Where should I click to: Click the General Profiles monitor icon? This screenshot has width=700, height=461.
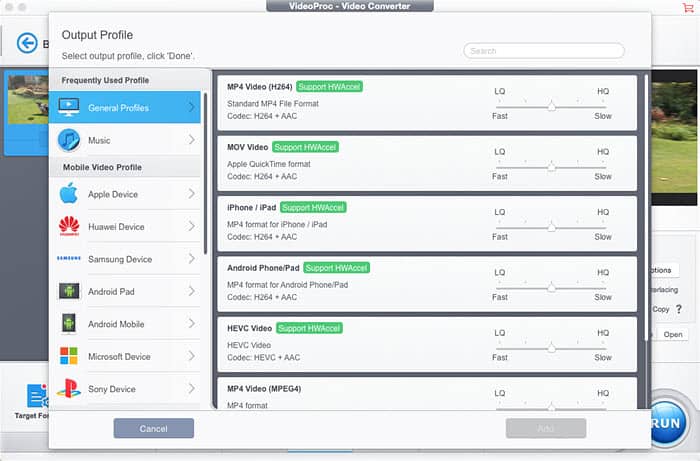(x=69, y=108)
